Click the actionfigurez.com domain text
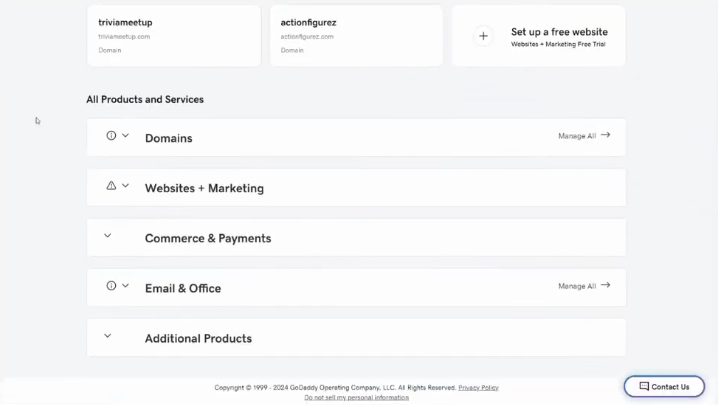Viewport: 718px width, 405px height. pos(307,37)
